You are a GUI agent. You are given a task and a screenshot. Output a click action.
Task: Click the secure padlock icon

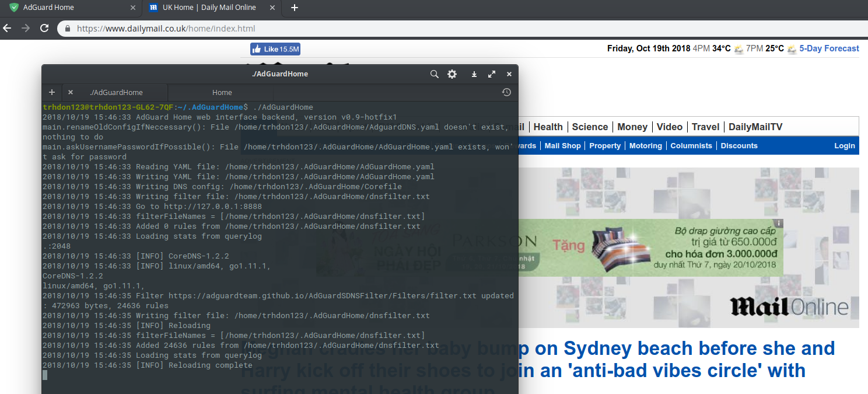click(x=68, y=28)
